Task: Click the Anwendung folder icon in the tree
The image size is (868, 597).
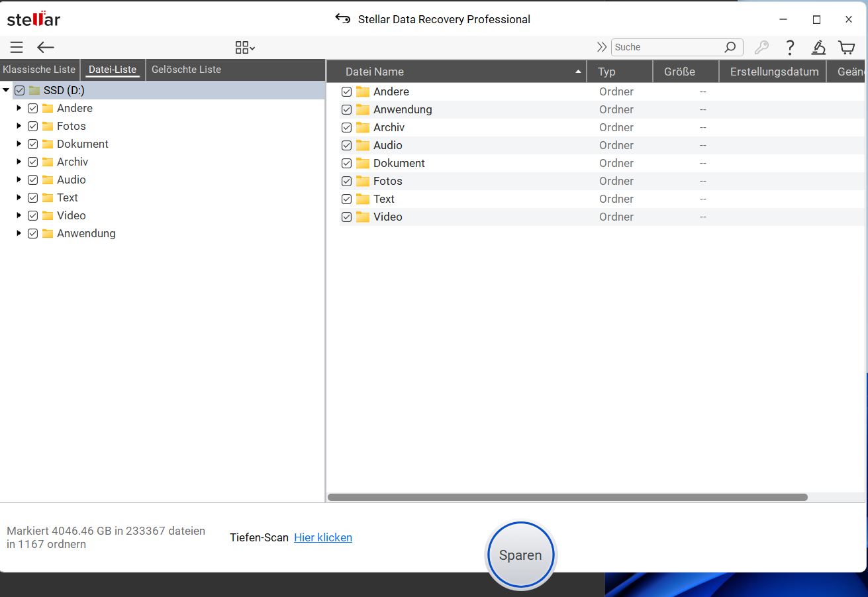Action: [48, 233]
